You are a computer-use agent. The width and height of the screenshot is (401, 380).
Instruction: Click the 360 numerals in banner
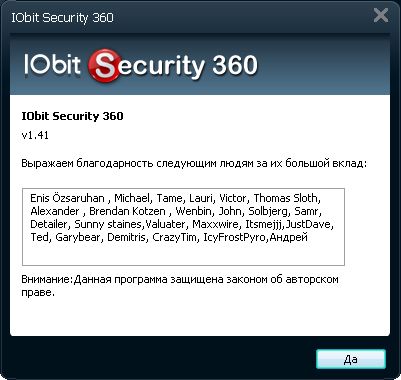pos(235,64)
